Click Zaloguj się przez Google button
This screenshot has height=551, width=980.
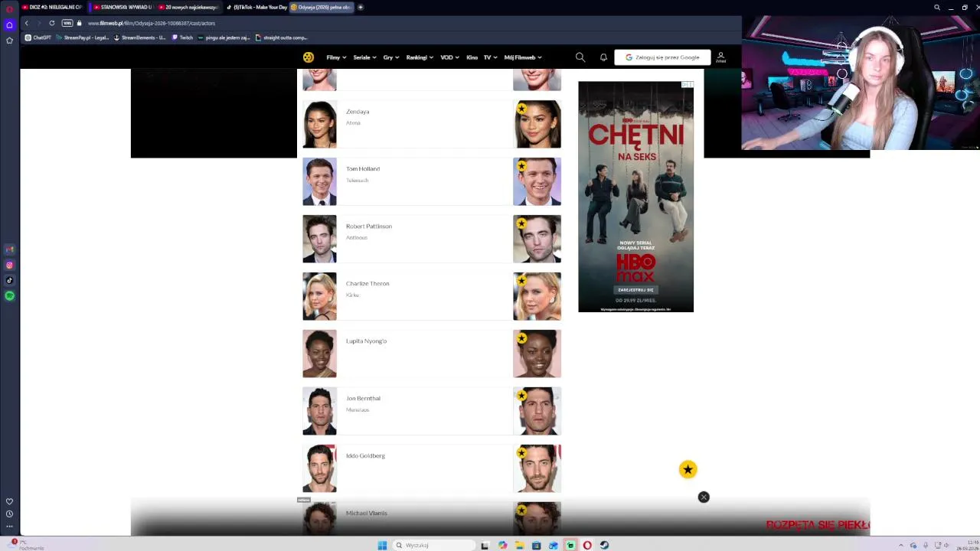click(x=662, y=57)
